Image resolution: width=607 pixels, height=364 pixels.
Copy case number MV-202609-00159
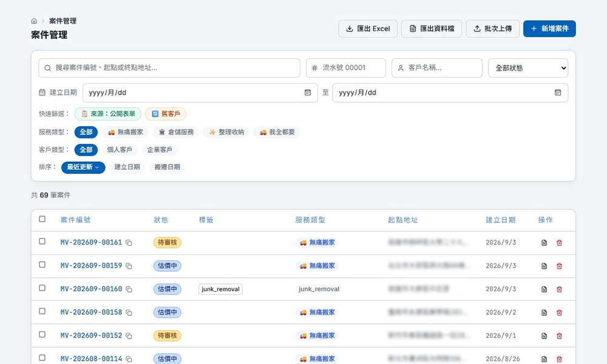click(x=129, y=266)
